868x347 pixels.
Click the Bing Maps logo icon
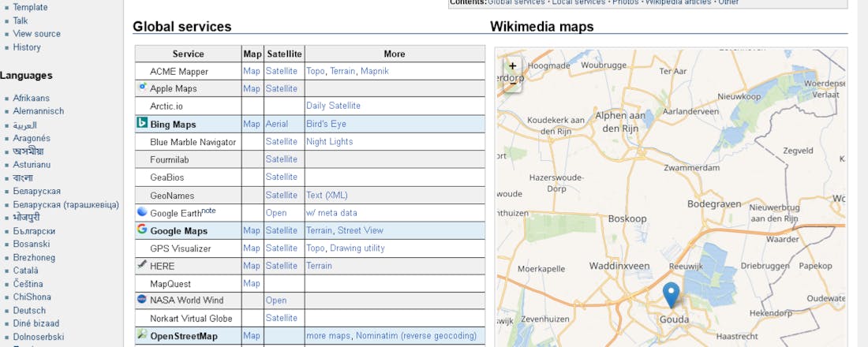click(142, 123)
